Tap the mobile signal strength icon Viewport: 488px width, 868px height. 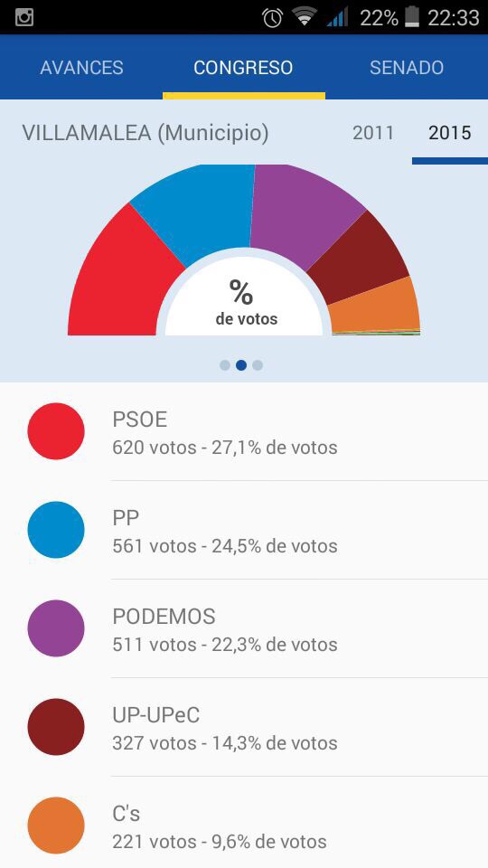[x=337, y=18]
